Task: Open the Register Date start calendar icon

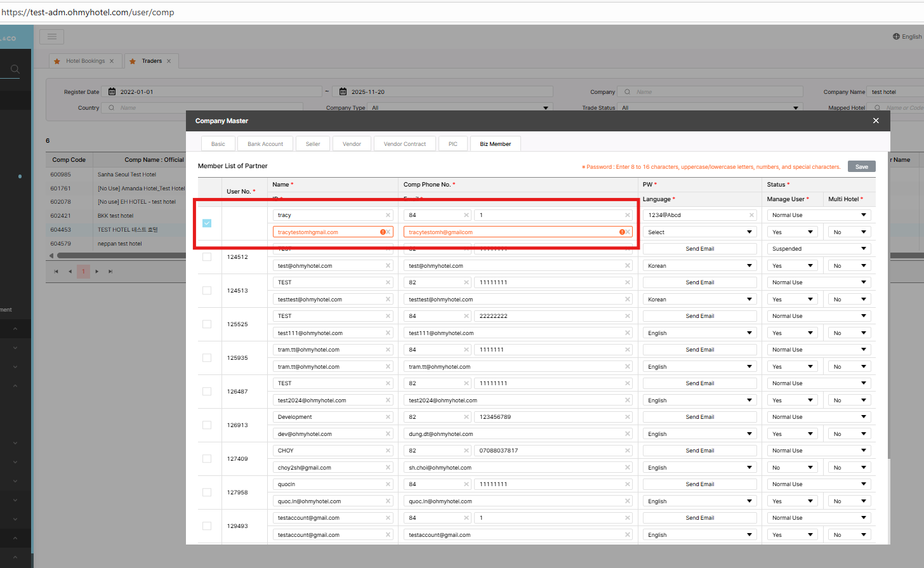Action: [x=112, y=92]
